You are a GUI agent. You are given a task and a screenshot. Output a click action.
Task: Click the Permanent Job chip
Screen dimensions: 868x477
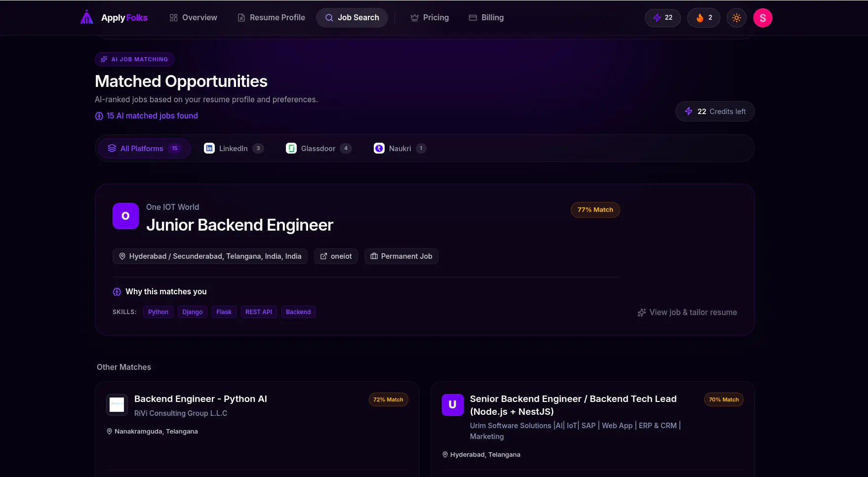coord(401,256)
